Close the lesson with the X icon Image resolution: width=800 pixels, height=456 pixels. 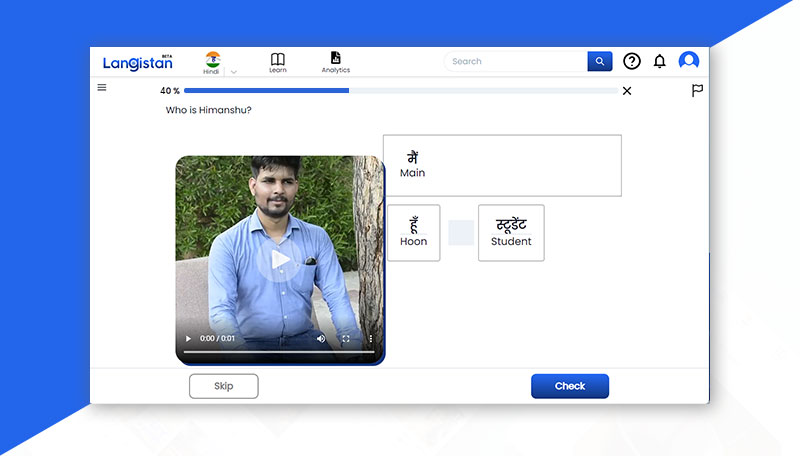(x=627, y=91)
